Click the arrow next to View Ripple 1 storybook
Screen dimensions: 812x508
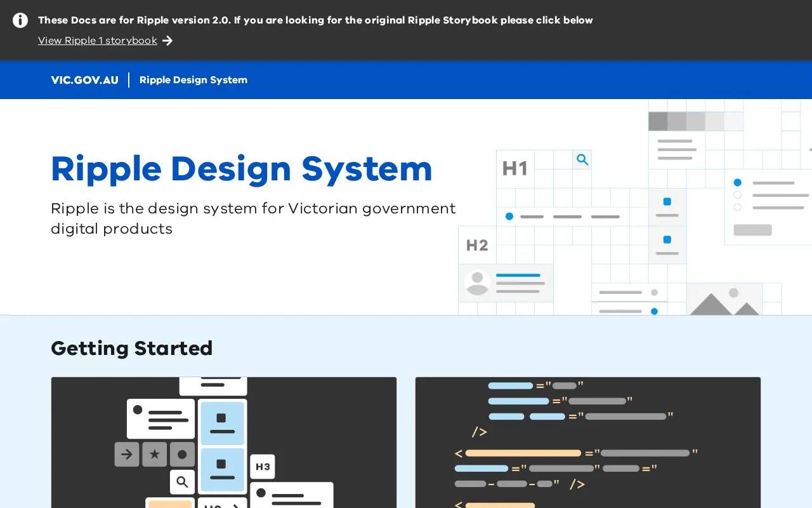pyautogui.click(x=167, y=41)
